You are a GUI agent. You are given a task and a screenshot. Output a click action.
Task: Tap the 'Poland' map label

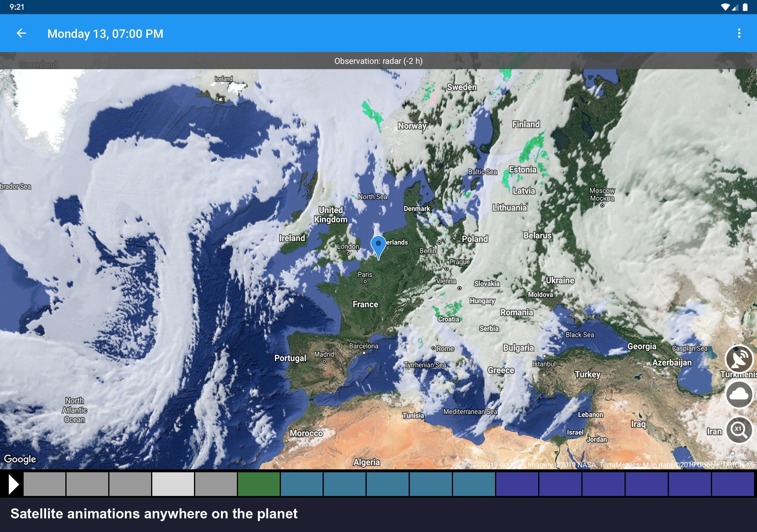(x=475, y=239)
